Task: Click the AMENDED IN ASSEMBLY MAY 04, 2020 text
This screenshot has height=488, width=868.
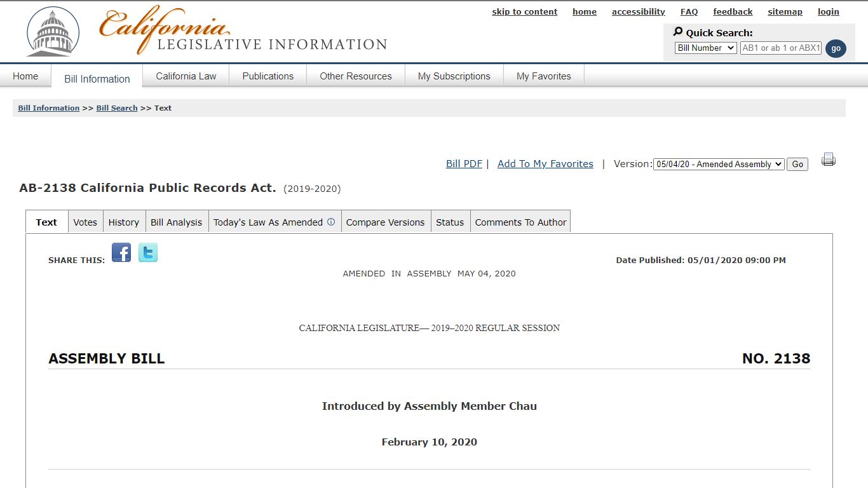Action: (x=429, y=274)
